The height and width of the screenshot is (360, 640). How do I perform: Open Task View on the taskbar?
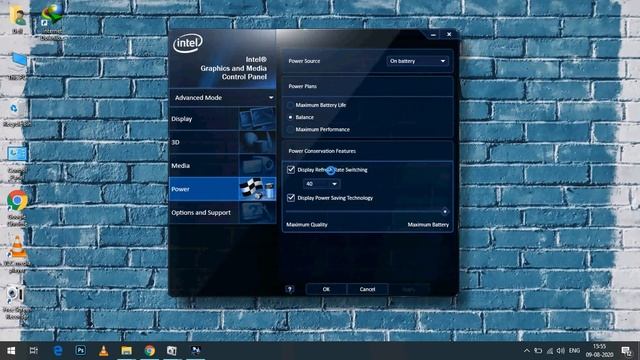(33, 351)
